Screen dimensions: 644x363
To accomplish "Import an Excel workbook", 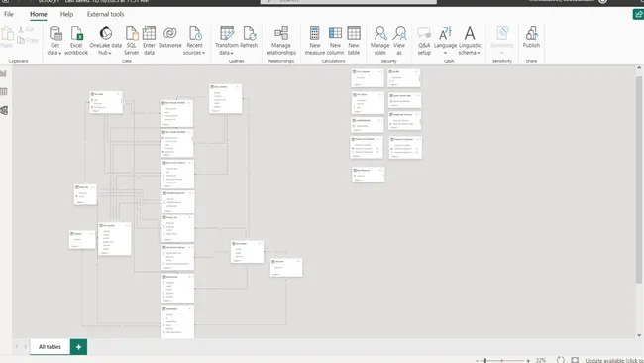I will point(76,40).
